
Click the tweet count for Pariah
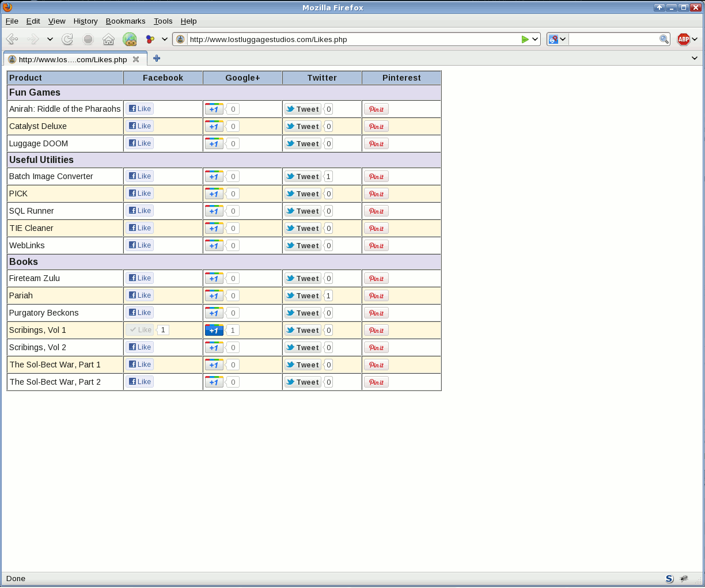tap(328, 295)
